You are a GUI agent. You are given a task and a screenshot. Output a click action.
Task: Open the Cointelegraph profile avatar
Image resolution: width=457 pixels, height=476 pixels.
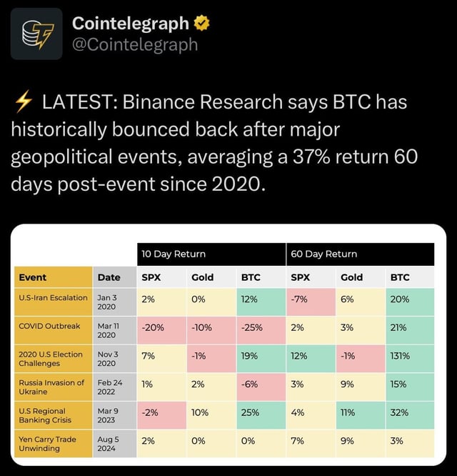tap(36, 34)
